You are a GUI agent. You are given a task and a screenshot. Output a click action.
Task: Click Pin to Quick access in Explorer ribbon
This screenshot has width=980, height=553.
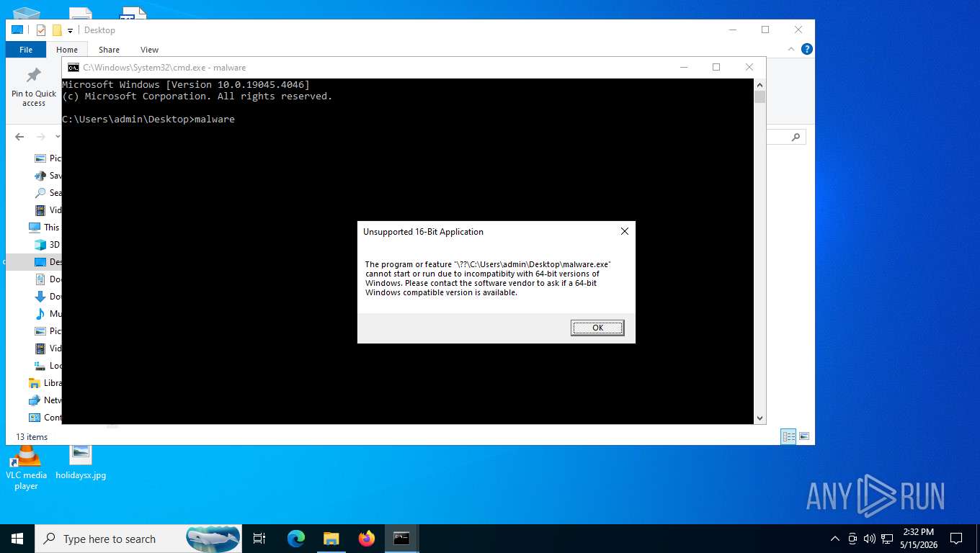(34, 87)
